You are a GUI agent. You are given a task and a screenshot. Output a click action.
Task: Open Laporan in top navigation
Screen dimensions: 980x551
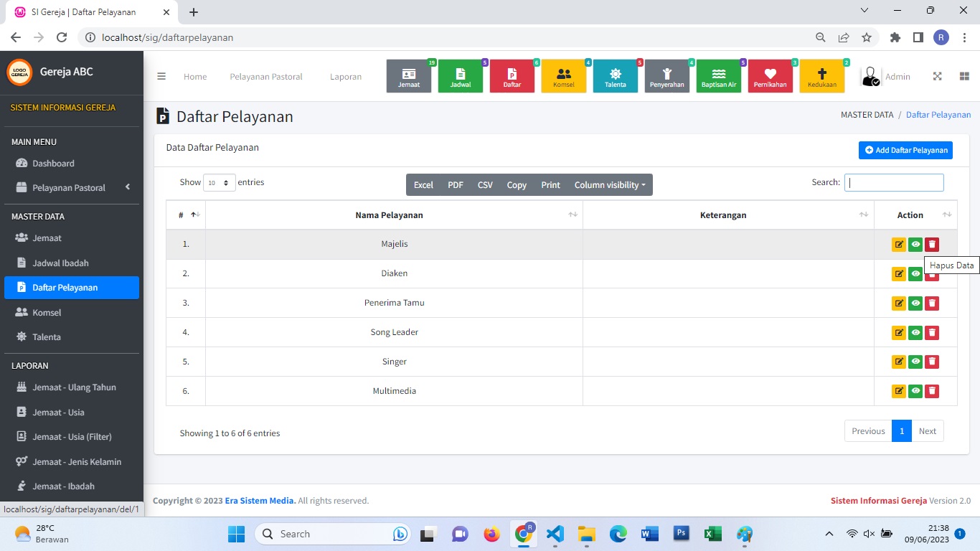[x=346, y=77]
